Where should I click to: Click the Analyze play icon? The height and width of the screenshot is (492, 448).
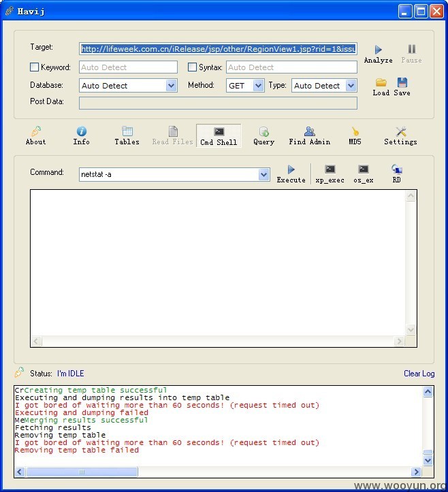click(x=379, y=50)
